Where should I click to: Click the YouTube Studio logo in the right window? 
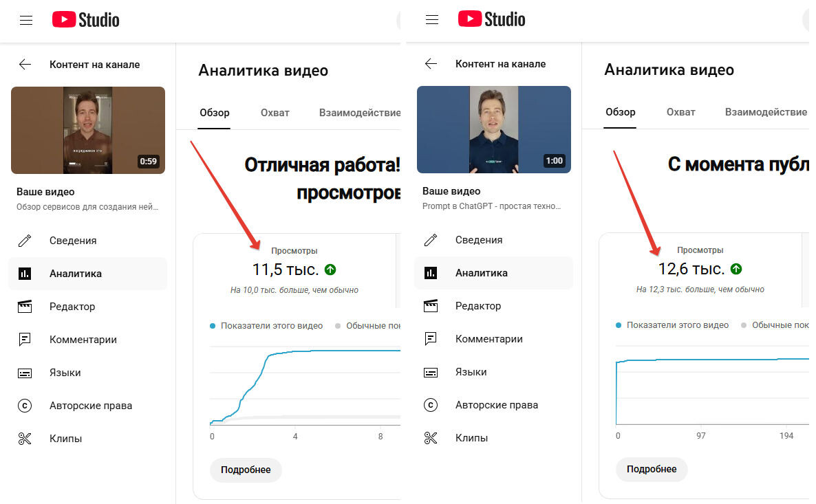tap(491, 19)
